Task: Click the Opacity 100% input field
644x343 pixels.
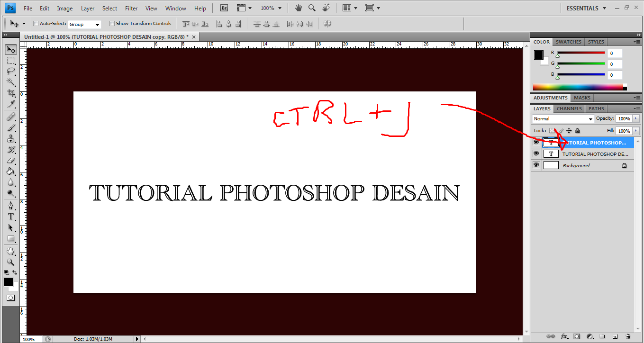Action: point(624,119)
